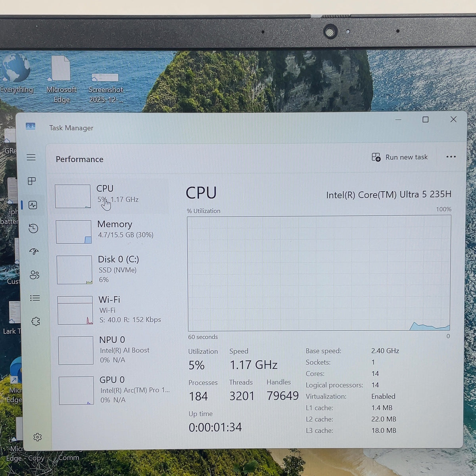Image resolution: width=476 pixels, height=476 pixels.
Task: Click the L1 cache value 1.4 MB
Action: coord(382,408)
